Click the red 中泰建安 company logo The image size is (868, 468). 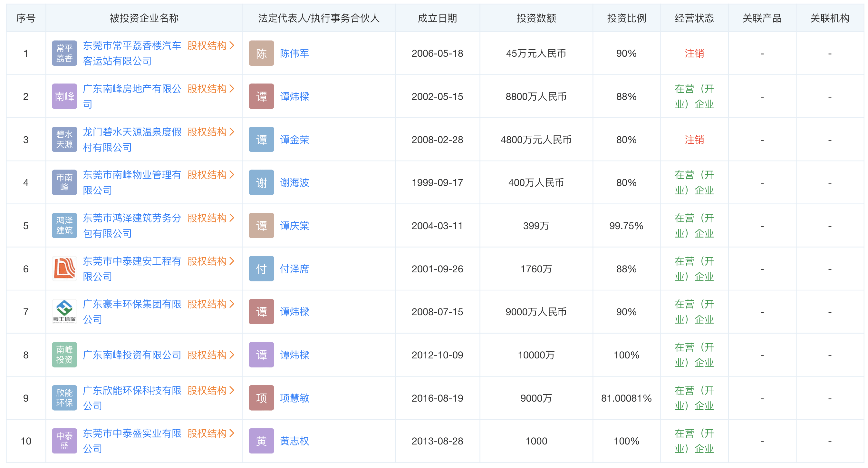point(64,269)
